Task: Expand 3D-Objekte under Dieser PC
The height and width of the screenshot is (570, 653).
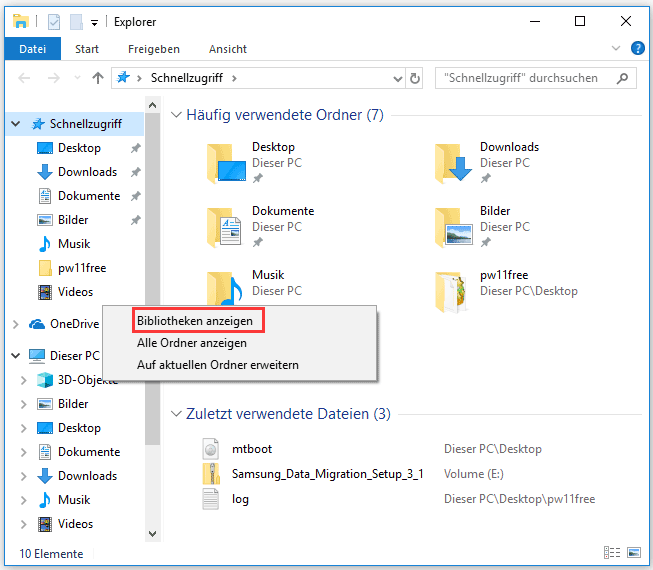Action: 24,380
